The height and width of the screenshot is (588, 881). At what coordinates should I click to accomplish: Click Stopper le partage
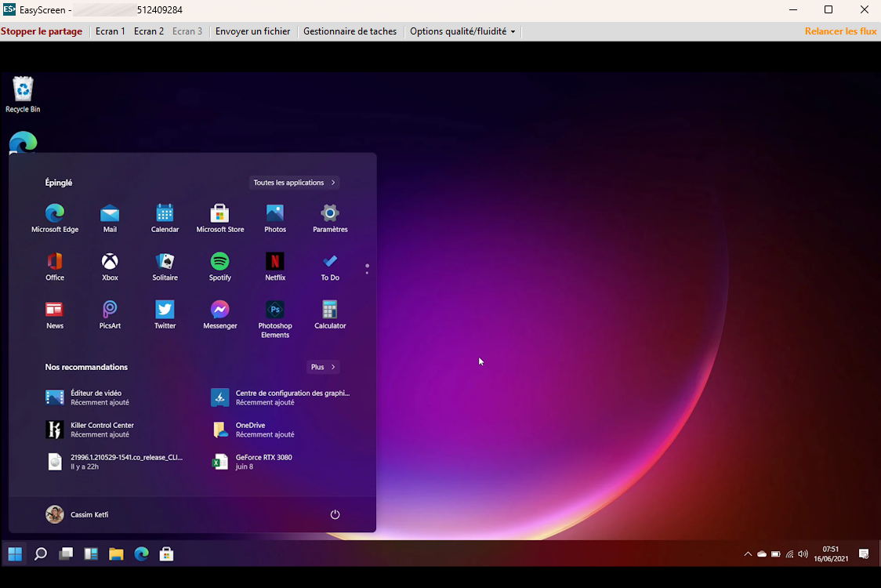pyautogui.click(x=42, y=31)
